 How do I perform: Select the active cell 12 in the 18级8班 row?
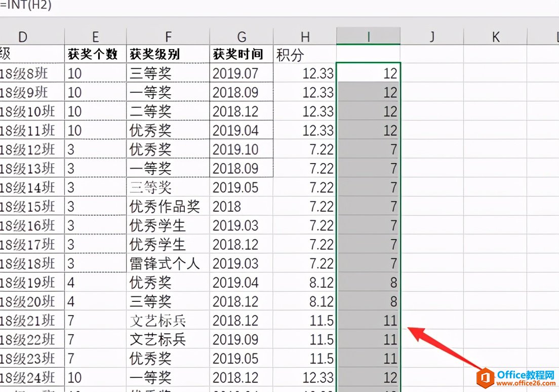coord(368,73)
